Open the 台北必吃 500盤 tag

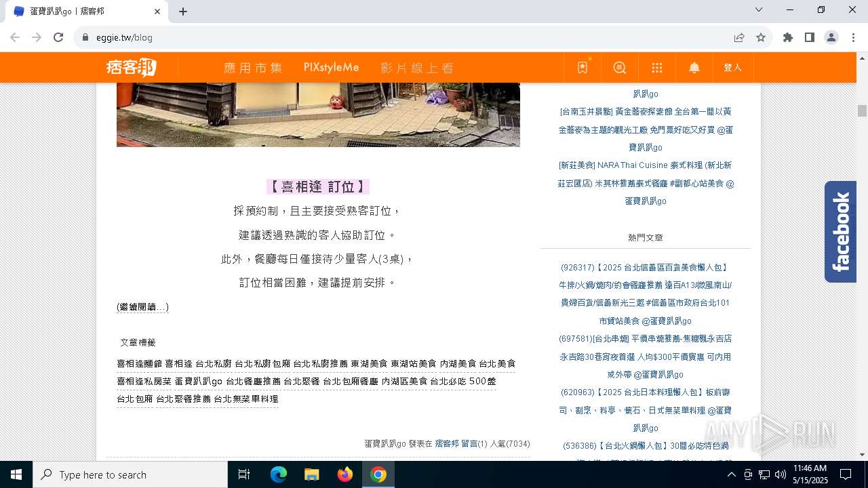click(x=463, y=382)
